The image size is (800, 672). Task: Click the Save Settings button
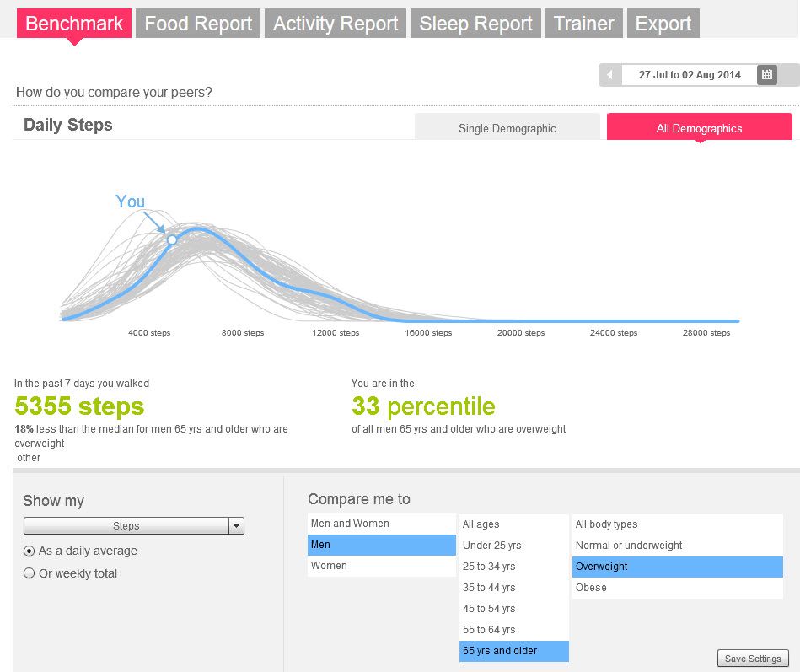point(753,659)
